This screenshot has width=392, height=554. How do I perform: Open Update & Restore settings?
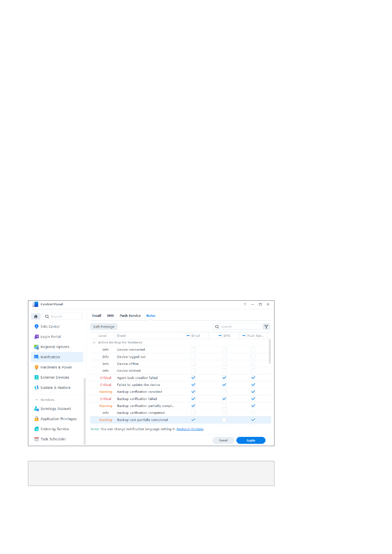55,388
